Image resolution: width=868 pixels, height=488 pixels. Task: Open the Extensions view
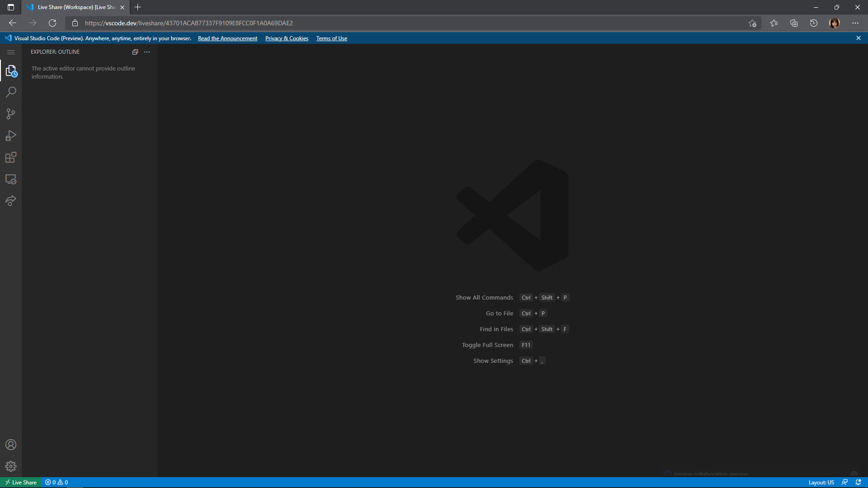11,157
